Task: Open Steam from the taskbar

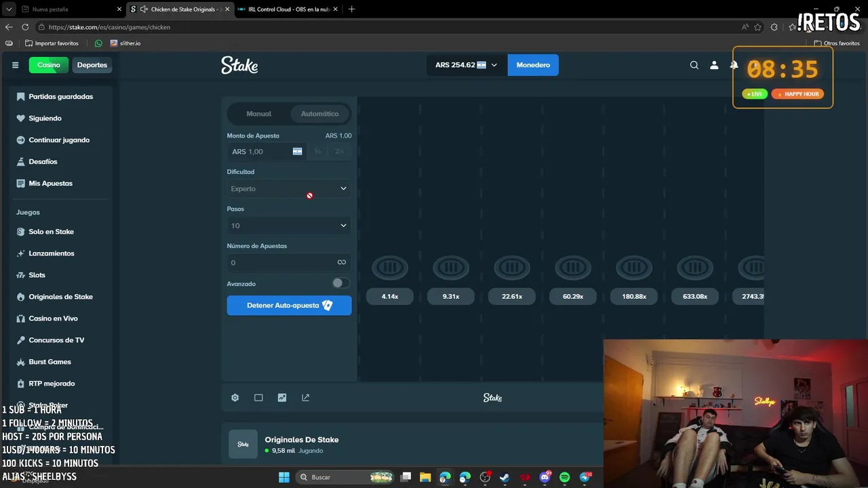Action: [505, 477]
